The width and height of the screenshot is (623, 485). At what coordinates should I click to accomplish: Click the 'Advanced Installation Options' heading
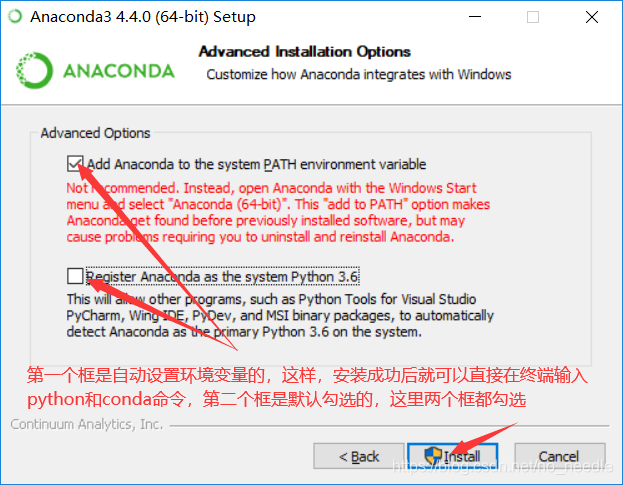coord(305,52)
